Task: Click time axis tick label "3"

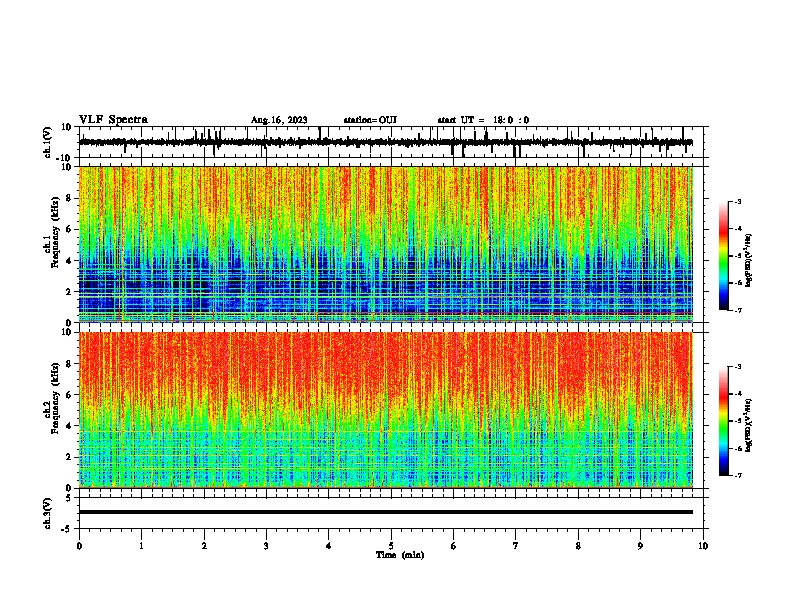Action: pyautogui.click(x=266, y=546)
